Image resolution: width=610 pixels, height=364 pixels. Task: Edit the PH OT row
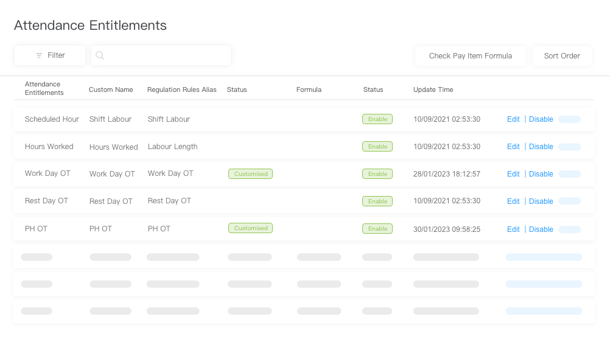(x=513, y=229)
